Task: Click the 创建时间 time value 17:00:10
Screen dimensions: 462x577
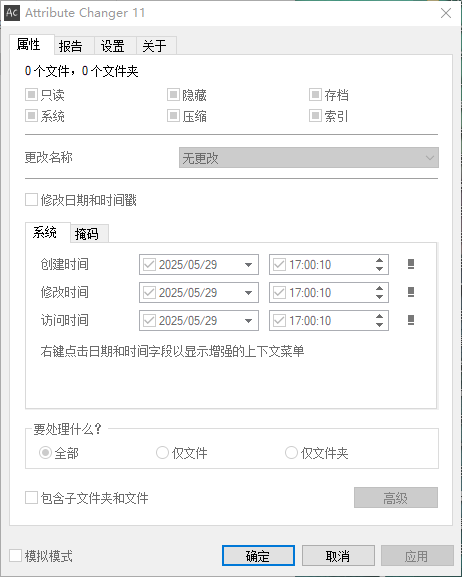Action: pos(310,265)
